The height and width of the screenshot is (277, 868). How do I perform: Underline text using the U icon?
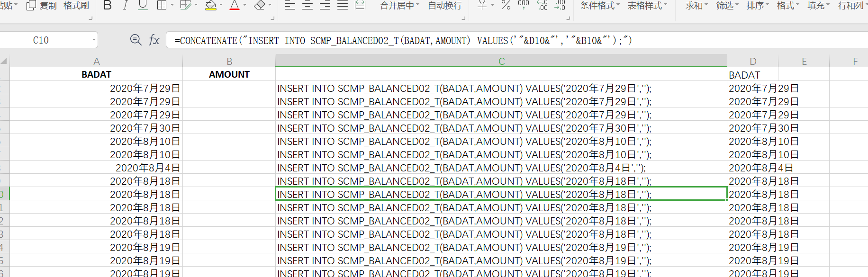[143, 5]
